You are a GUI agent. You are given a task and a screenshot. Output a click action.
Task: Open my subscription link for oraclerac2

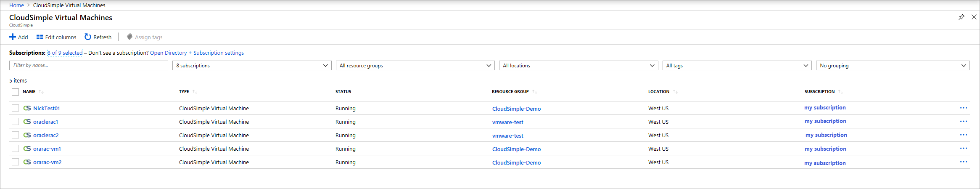pyautogui.click(x=826, y=135)
